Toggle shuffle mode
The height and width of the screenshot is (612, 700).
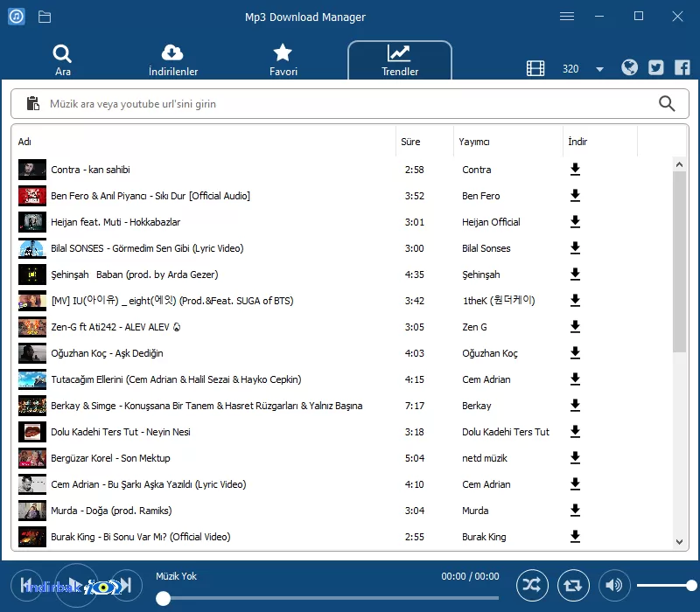click(x=532, y=585)
